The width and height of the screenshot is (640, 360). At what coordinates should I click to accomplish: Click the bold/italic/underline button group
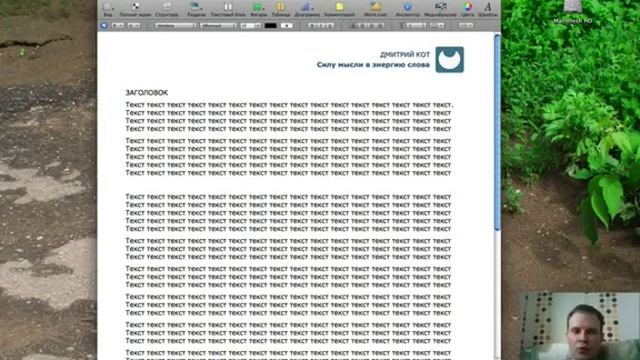[x=321, y=25]
